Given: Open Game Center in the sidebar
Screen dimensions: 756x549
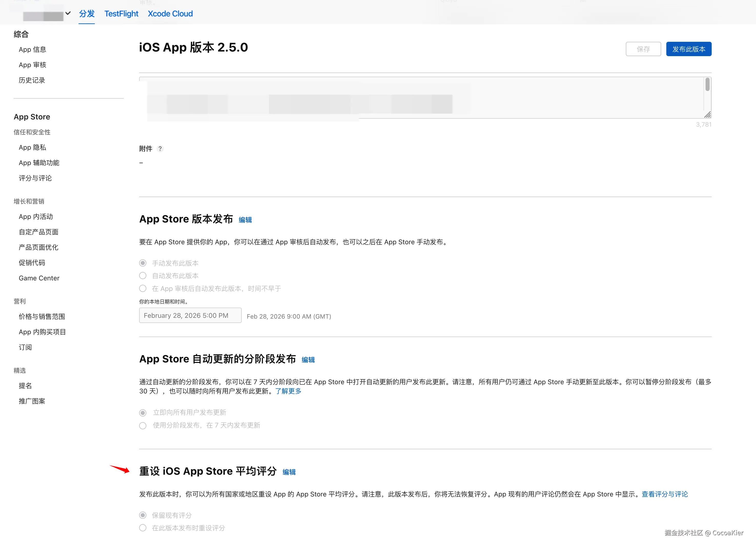Looking at the screenshot, I should coord(39,278).
